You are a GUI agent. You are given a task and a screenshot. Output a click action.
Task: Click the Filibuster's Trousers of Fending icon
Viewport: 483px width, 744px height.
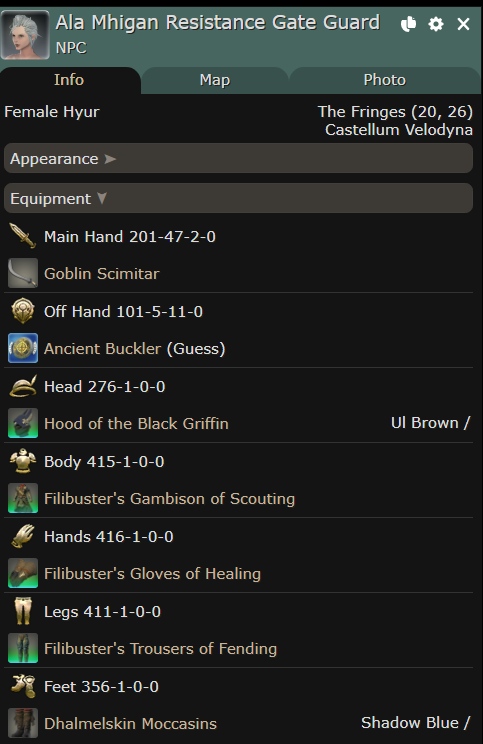pos(23,648)
